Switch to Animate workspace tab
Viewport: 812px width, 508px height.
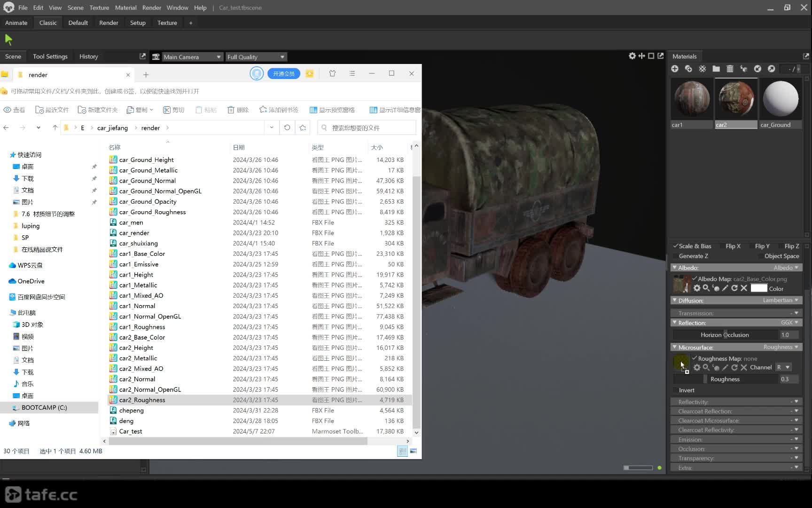click(x=16, y=23)
